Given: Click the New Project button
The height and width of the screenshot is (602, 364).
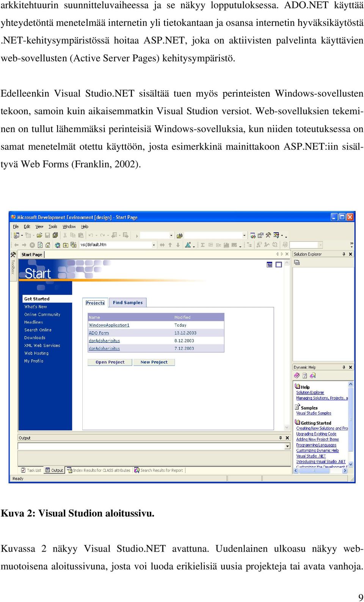Looking at the screenshot, I should pos(154,362).
